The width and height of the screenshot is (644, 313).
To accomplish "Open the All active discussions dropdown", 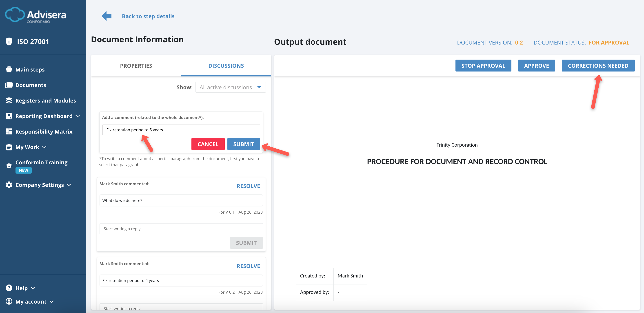I will click(230, 87).
